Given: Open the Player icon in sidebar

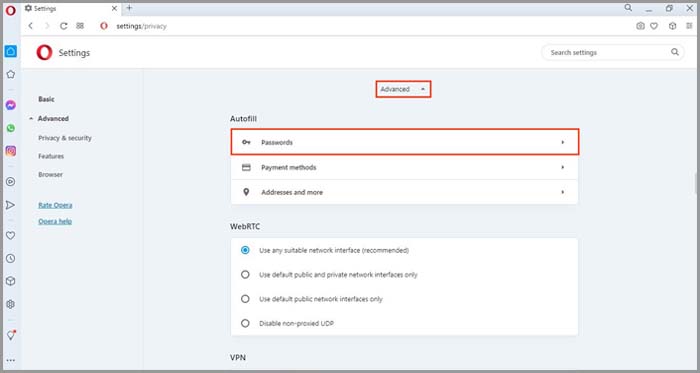Looking at the screenshot, I should [11, 182].
